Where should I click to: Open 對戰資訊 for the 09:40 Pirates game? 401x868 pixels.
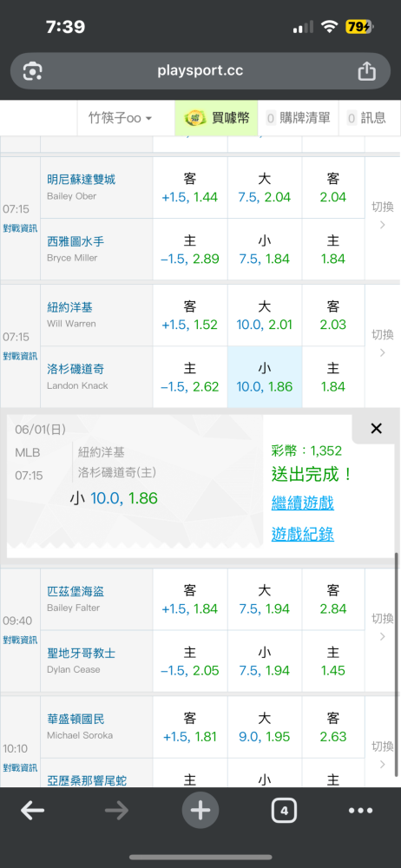click(20, 640)
